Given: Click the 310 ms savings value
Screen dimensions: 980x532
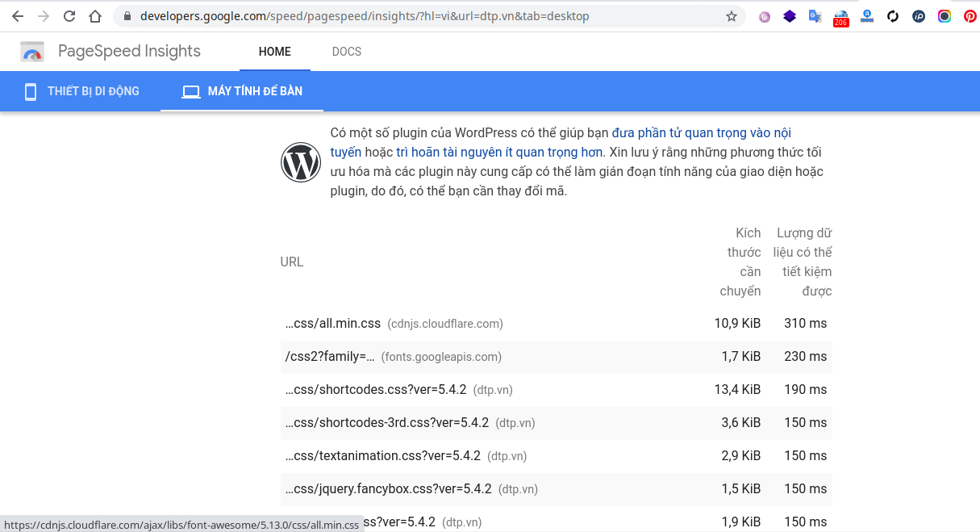Looking at the screenshot, I should tap(806, 323).
